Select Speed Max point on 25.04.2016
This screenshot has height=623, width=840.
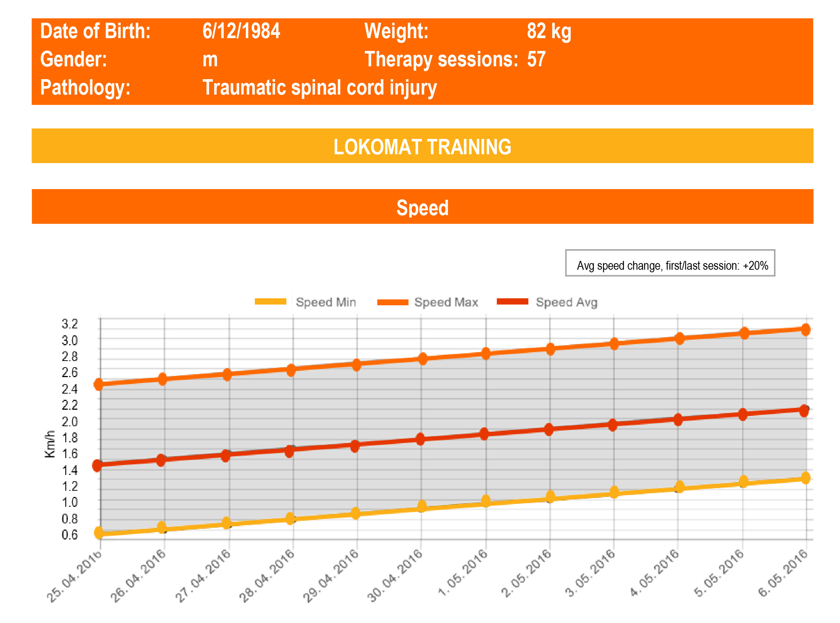coord(99,384)
